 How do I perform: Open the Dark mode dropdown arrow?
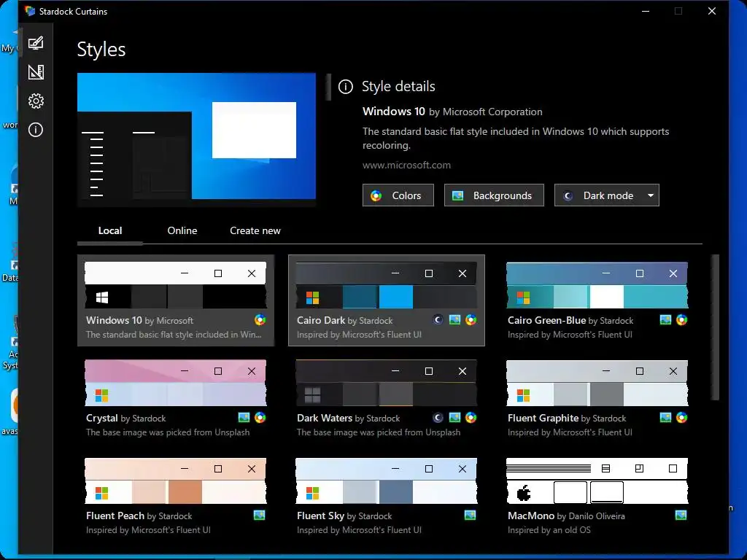pos(651,195)
